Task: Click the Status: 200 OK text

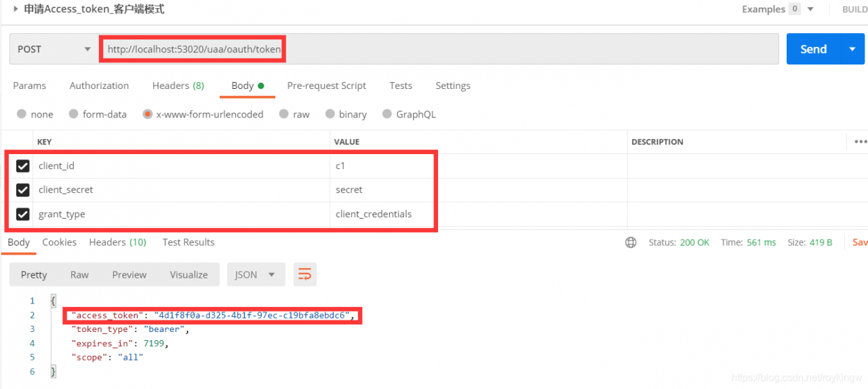Action: (679, 242)
